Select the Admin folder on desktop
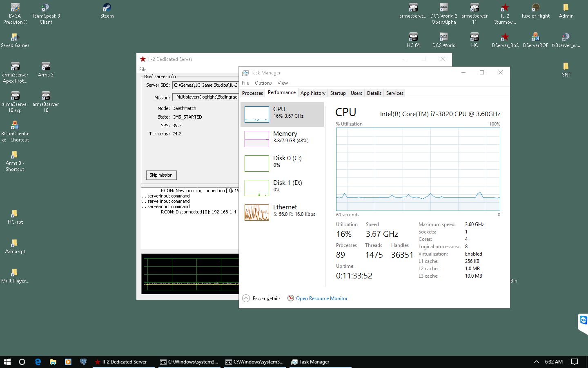Image resolution: width=588 pixels, height=368 pixels. [566, 11]
